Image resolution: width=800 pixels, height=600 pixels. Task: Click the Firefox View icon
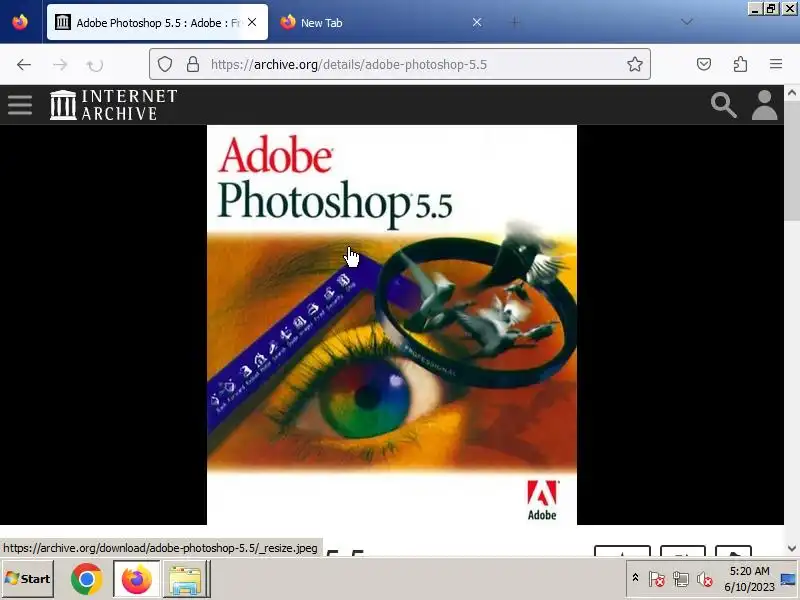20,22
